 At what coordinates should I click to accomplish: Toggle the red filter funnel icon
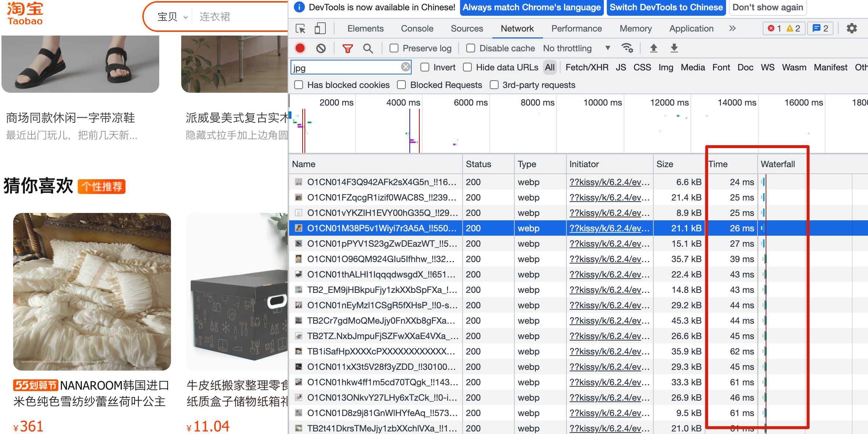click(347, 48)
